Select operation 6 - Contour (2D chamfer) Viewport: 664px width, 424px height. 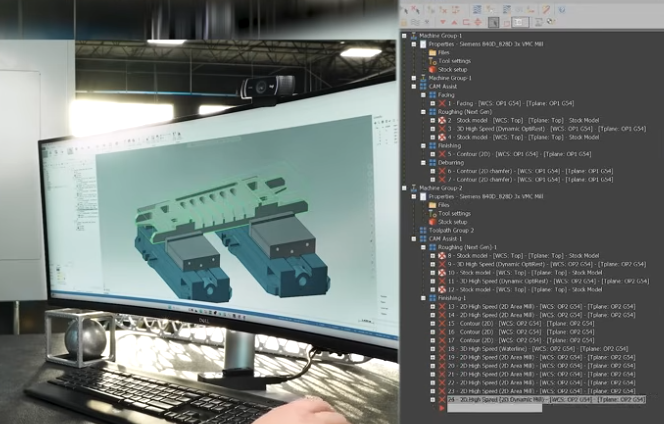530,171
